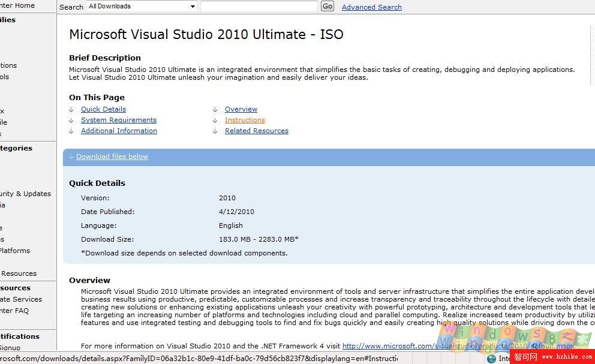This screenshot has height=364, width=595.
Task: Click the page title Microsoft Visual Studio 2010 Ultimate - ISO
Action: coord(206,34)
